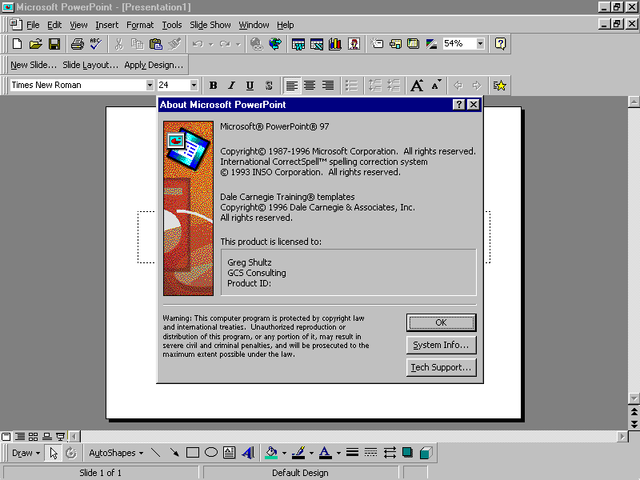Click Increase Font Size large A icon

coord(417,85)
